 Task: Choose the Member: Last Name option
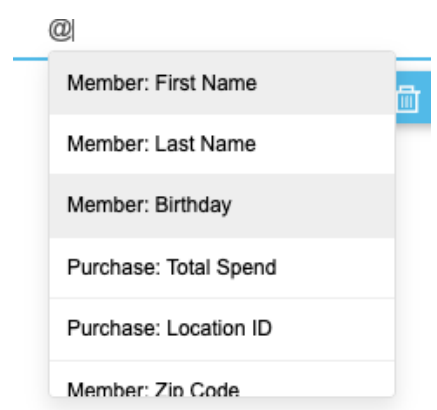point(222,144)
